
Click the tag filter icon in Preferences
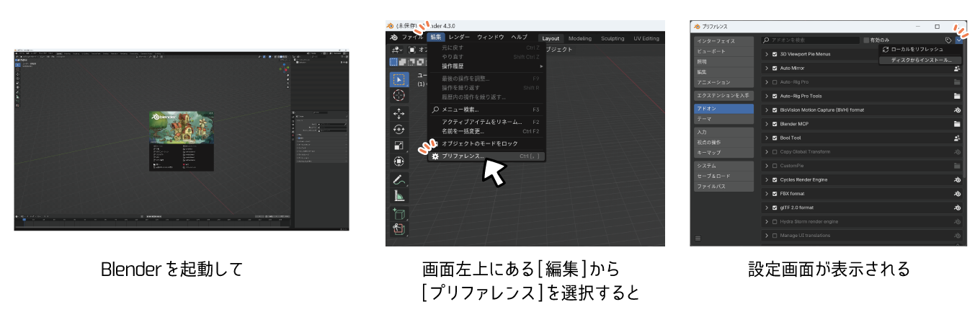(948, 40)
